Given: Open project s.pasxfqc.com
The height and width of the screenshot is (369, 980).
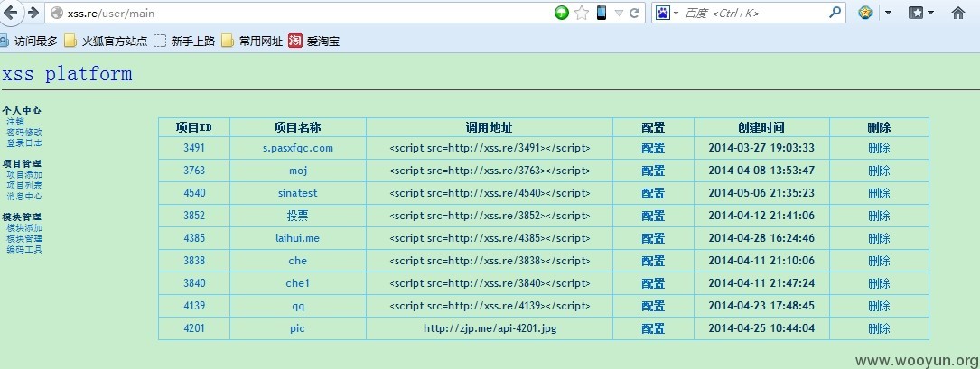Looking at the screenshot, I should pyautogui.click(x=297, y=148).
